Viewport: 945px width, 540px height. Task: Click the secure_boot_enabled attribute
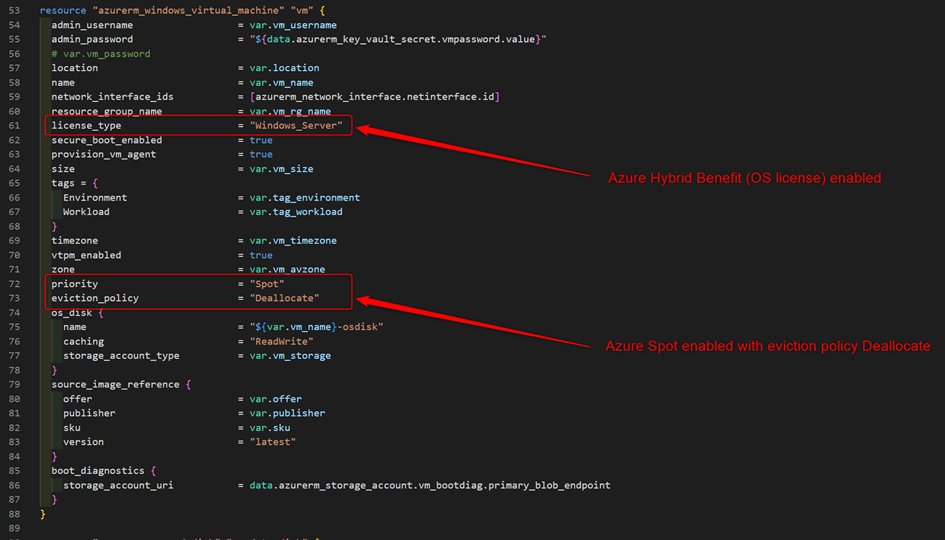(107, 140)
